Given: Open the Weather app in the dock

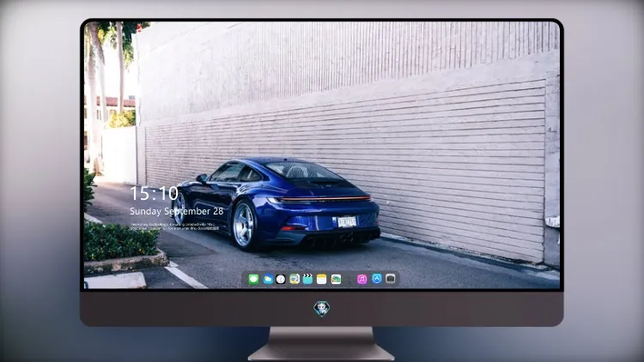Looking at the screenshot, I should pos(267,280).
